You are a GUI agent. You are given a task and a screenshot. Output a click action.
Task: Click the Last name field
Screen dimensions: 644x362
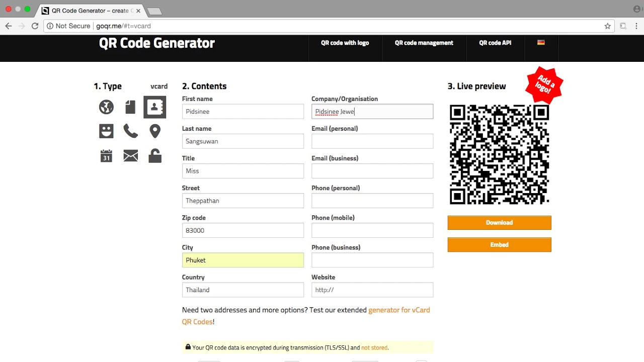pos(243,141)
